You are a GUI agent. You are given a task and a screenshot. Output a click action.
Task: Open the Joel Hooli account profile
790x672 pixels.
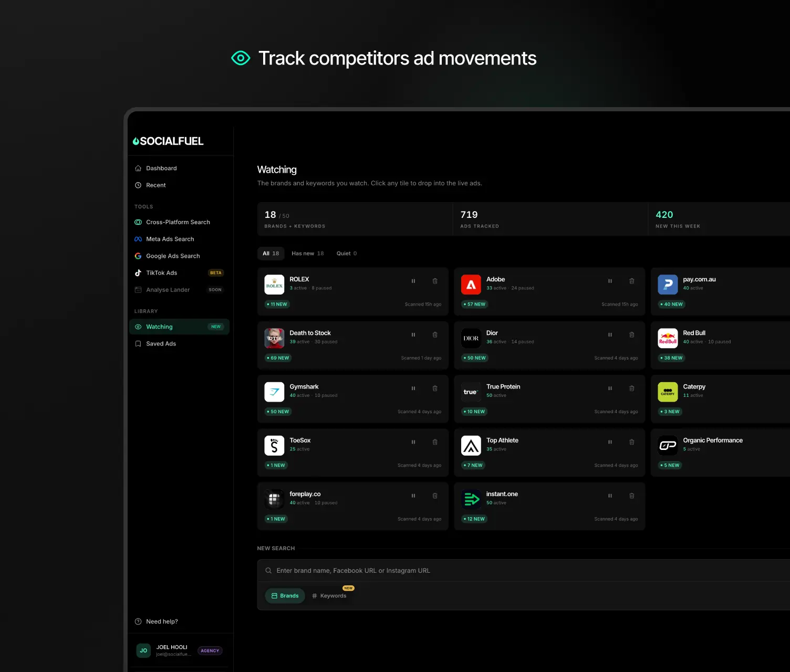tap(179, 650)
